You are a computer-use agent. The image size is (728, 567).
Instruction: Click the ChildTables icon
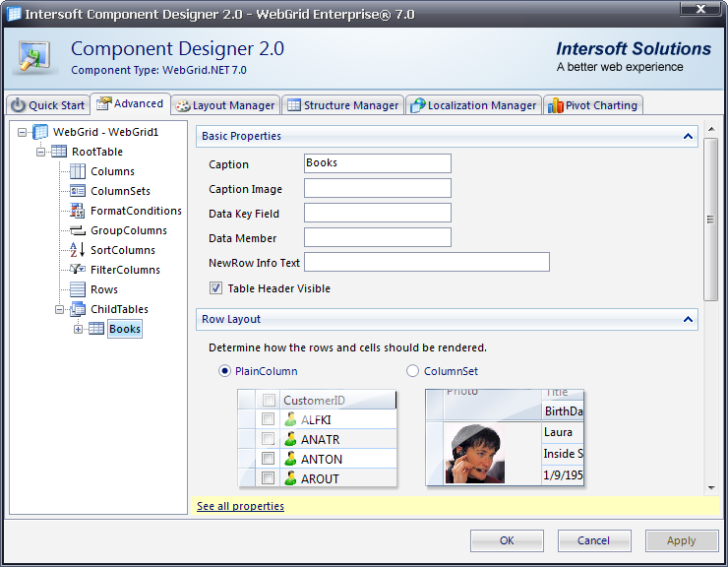click(x=78, y=309)
